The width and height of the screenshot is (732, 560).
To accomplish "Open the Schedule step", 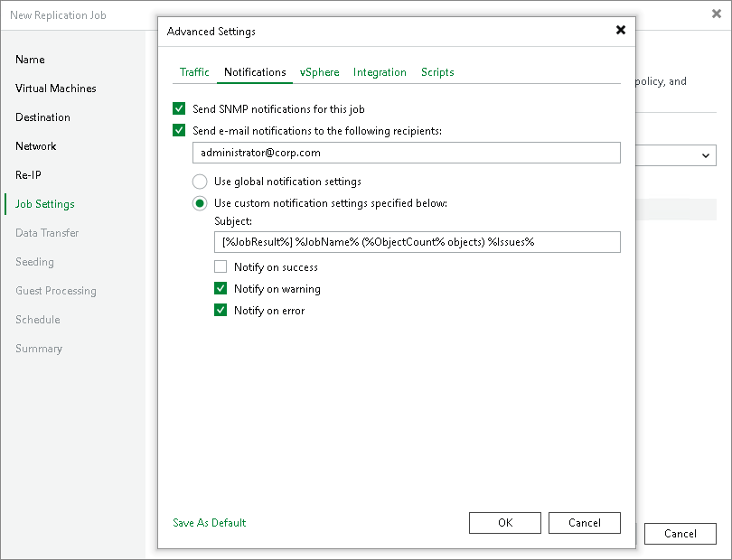I will [x=37, y=320].
